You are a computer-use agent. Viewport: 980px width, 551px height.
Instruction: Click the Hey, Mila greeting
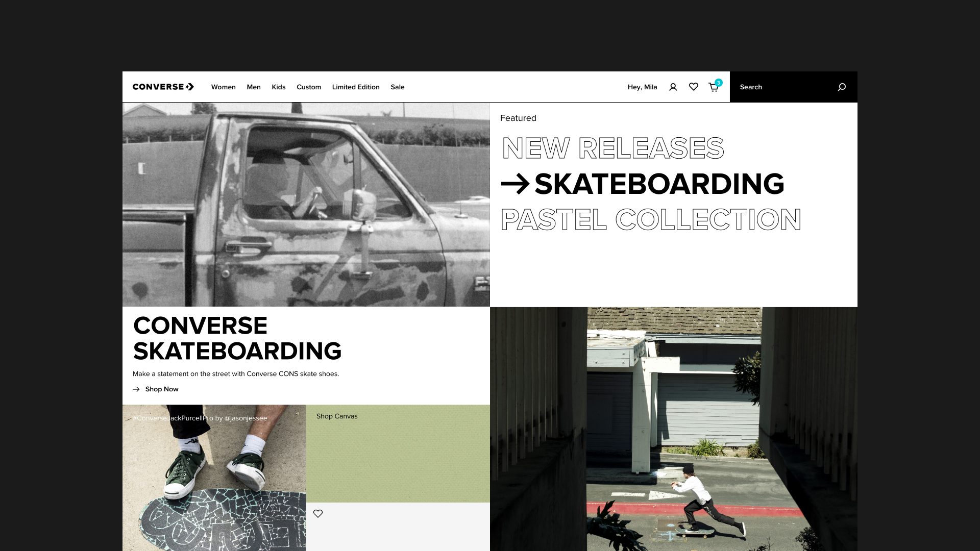[642, 87]
